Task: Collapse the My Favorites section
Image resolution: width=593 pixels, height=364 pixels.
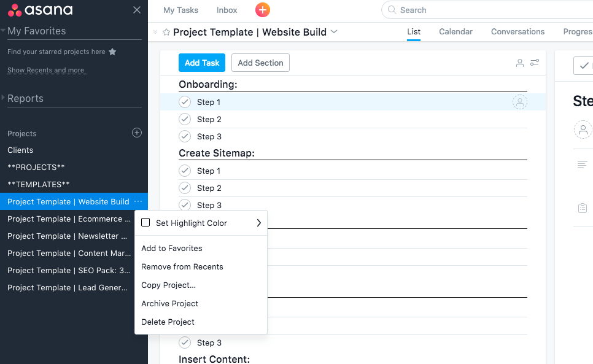Action: 4,31
